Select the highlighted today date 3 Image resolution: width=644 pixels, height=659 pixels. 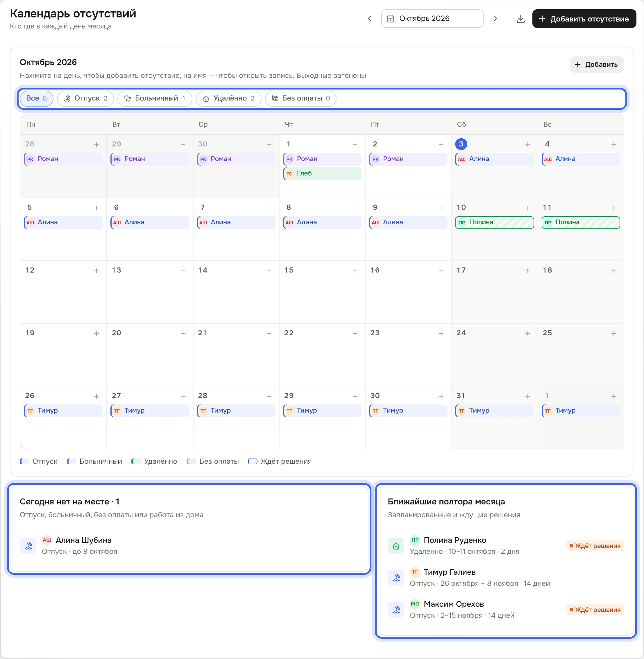tap(461, 144)
